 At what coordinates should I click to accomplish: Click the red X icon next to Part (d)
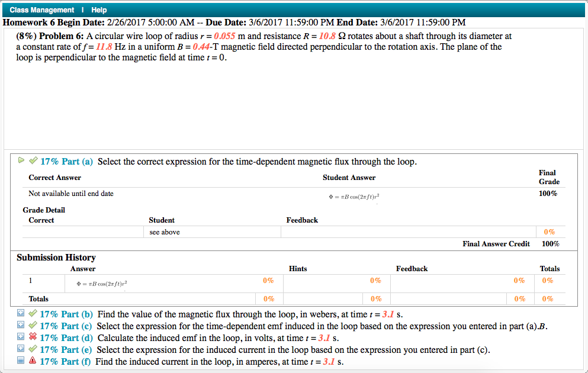33,337
